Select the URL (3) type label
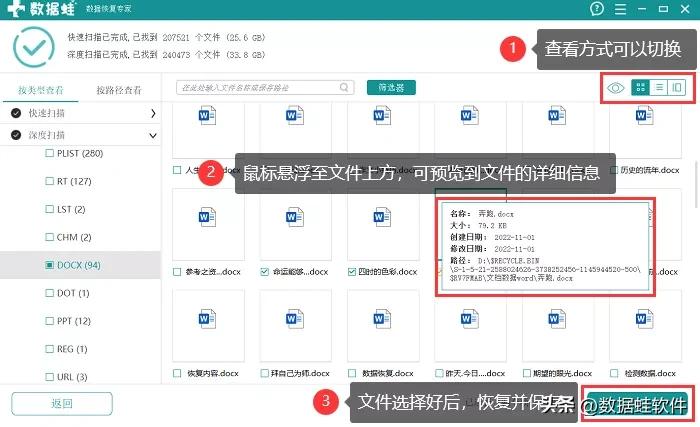 click(72, 377)
